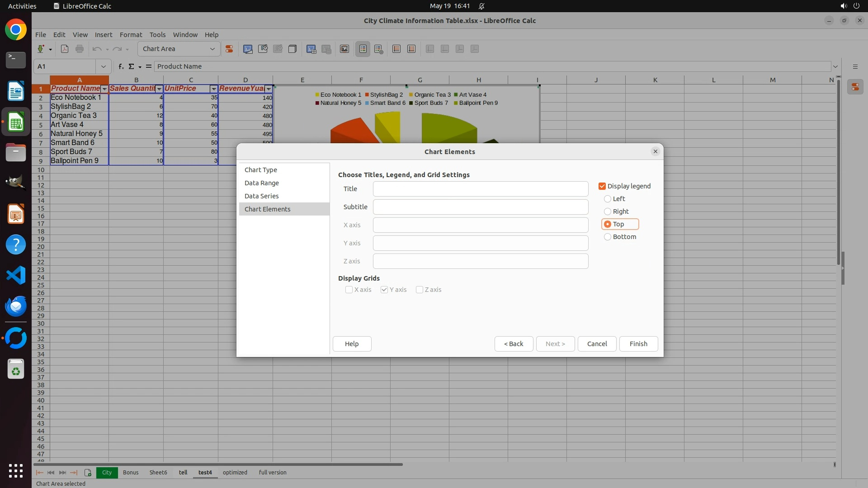The height and width of the screenshot is (488, 868).
Task: Click the Finish button
Action: (638, 344)
